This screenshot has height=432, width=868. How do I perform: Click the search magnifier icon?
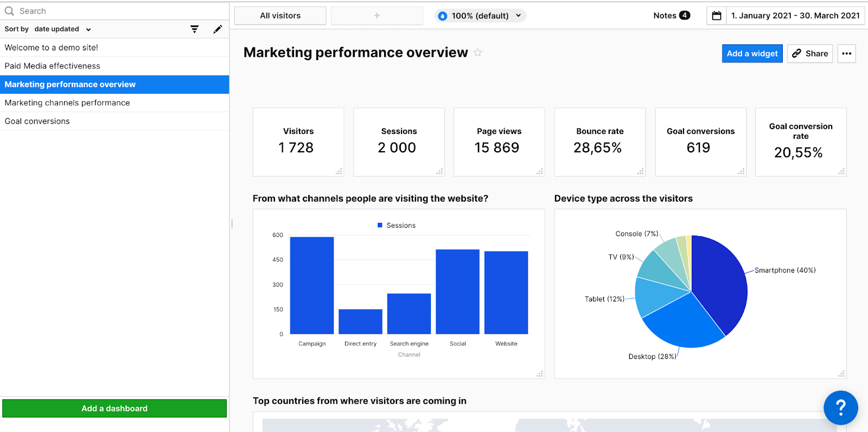click(x=9, y=11)
